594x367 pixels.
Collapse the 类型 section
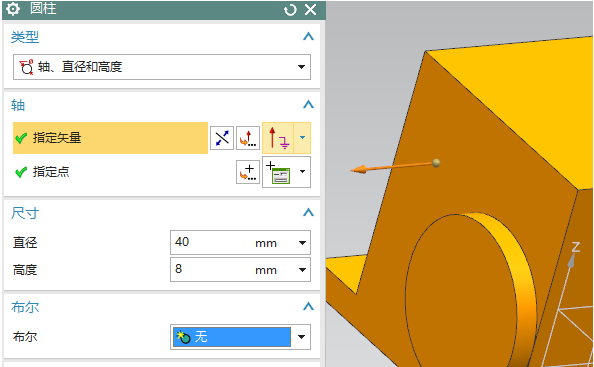[x=308, y=37]
